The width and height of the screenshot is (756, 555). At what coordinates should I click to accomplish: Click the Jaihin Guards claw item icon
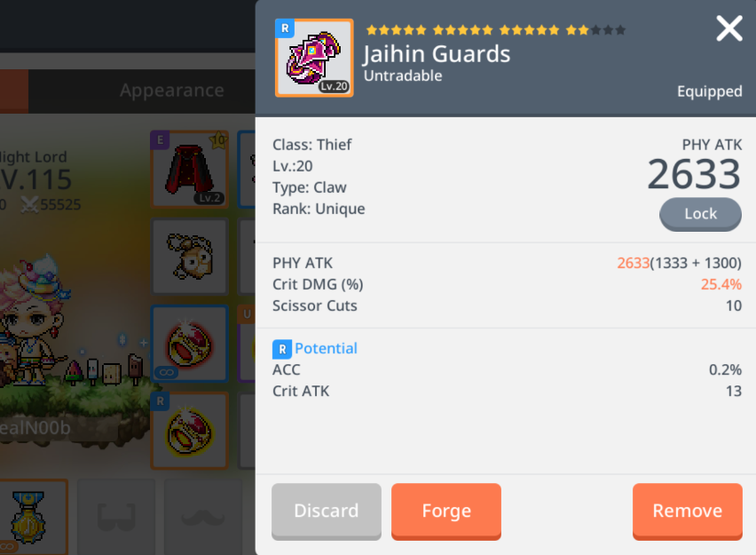coord(314,58)
